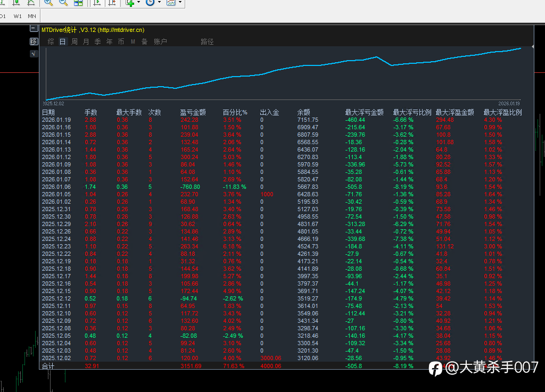Click the chart templates icon

pos(171,3)
